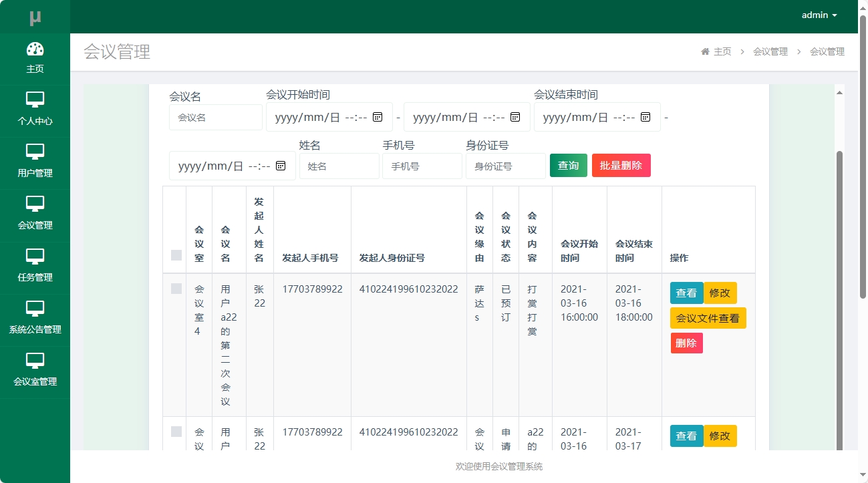Image resolution: width=868 pixels, height=483 pixels.
Task: Open 会议室管理 via its sidebar icon
Action: coord(35,361)
